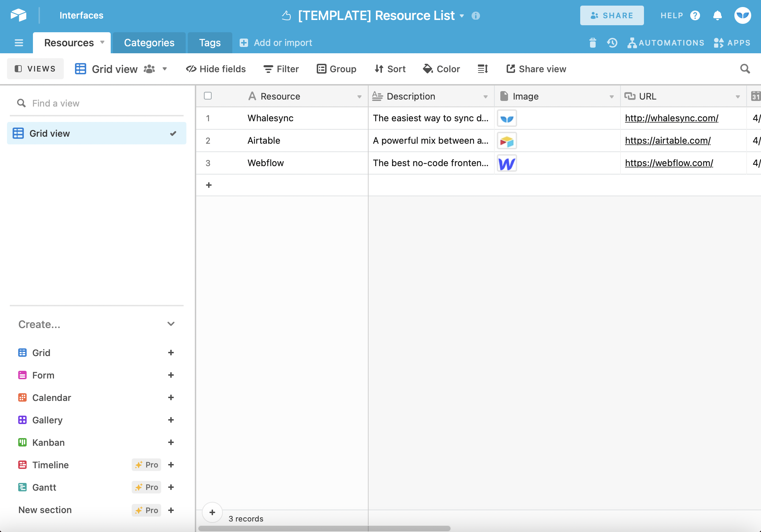
Task: Follow the airtable.com link
Action: pos(667,140)
